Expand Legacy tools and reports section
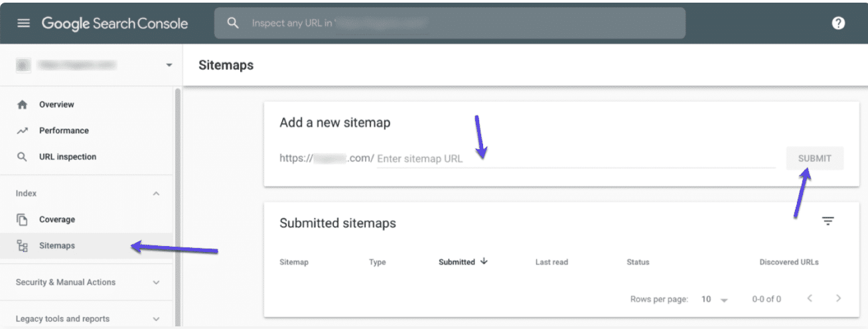Screen dimensions: 868x329 tap(156, 319)
